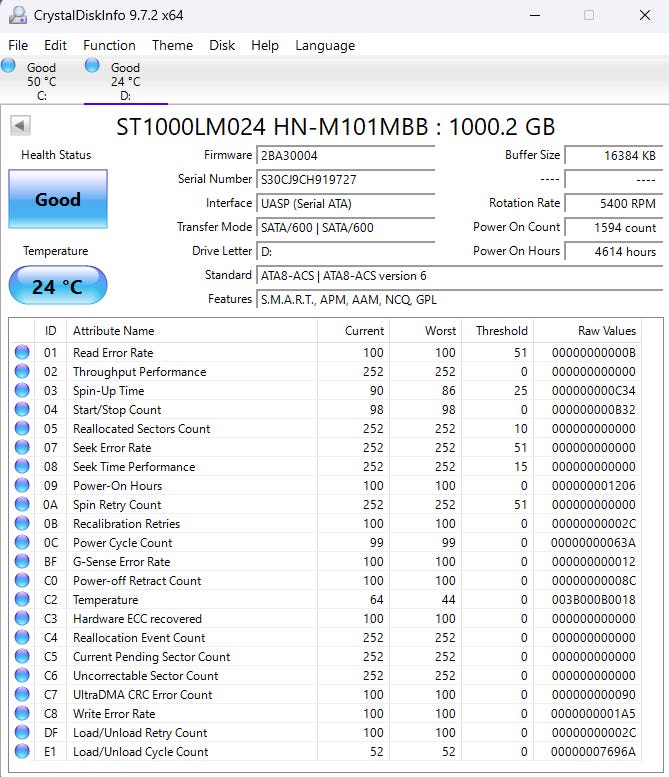The image size is (669, 777).
Task: Click the Power On Hours value 4614 hours
Action: click(x=613, y=251)
